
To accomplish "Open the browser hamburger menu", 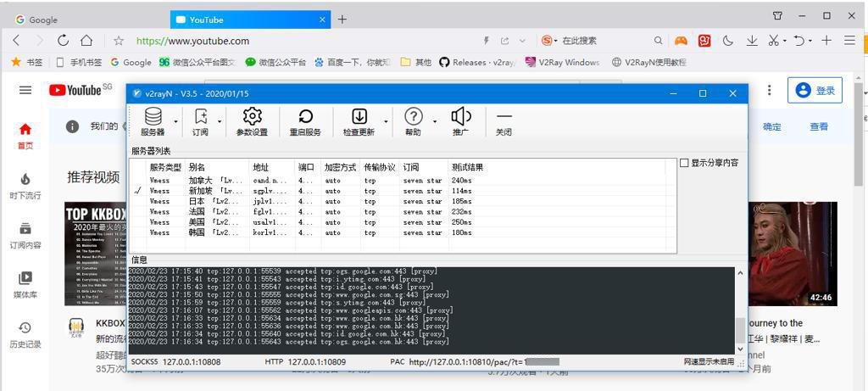I will 849,41.
